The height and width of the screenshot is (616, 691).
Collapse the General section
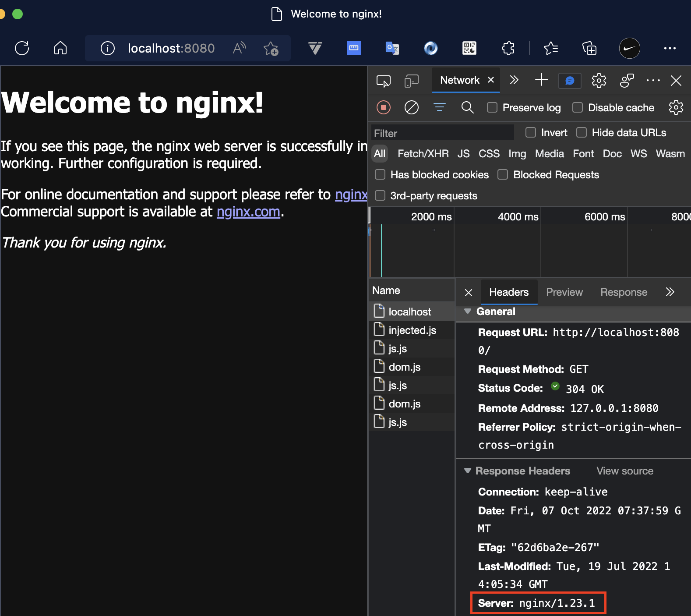click(x=468, y=312)
